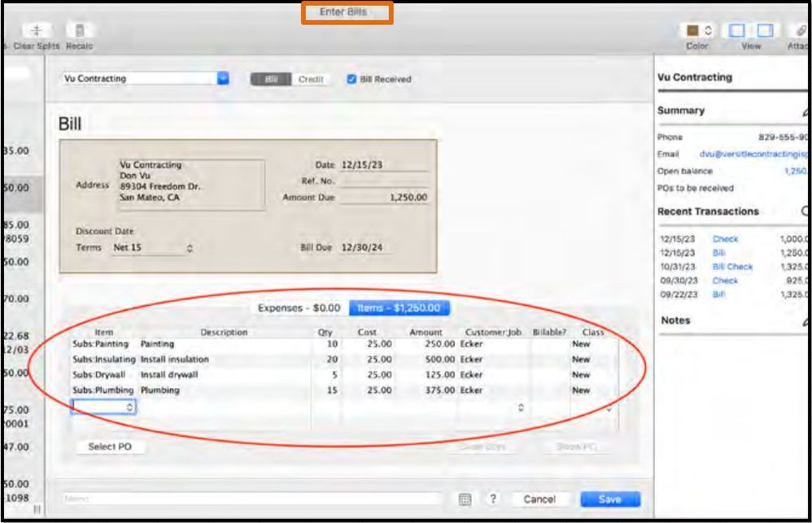This screenshot has height=523, width=812.
Task: Click the Color stepper arrows
Action: pyautogui.click(x=708, y=31)
